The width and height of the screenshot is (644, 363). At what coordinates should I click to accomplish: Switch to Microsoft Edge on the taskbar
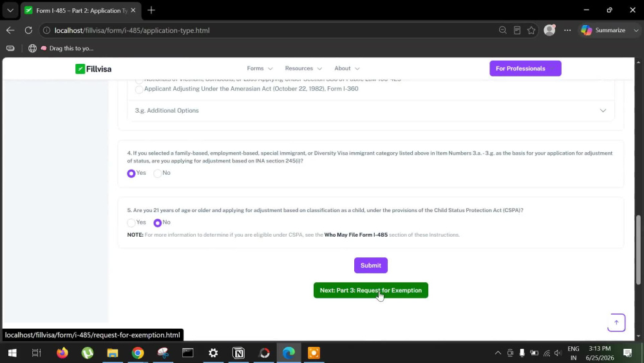click(289, 353)
